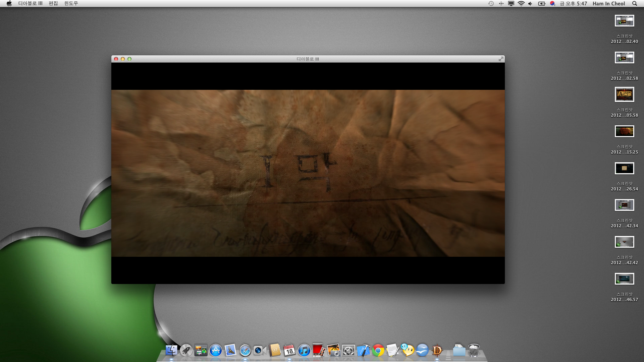Screen dimensions: 644x362
Task: Open the 윈도우 menu
Action: pos(71,3)
